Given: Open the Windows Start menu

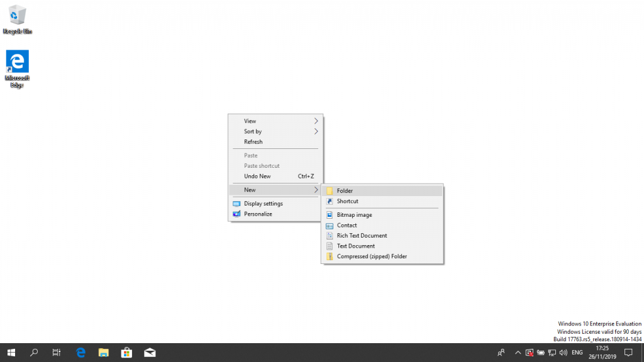Looking at the screenshot, I should [x=11, y=353].
